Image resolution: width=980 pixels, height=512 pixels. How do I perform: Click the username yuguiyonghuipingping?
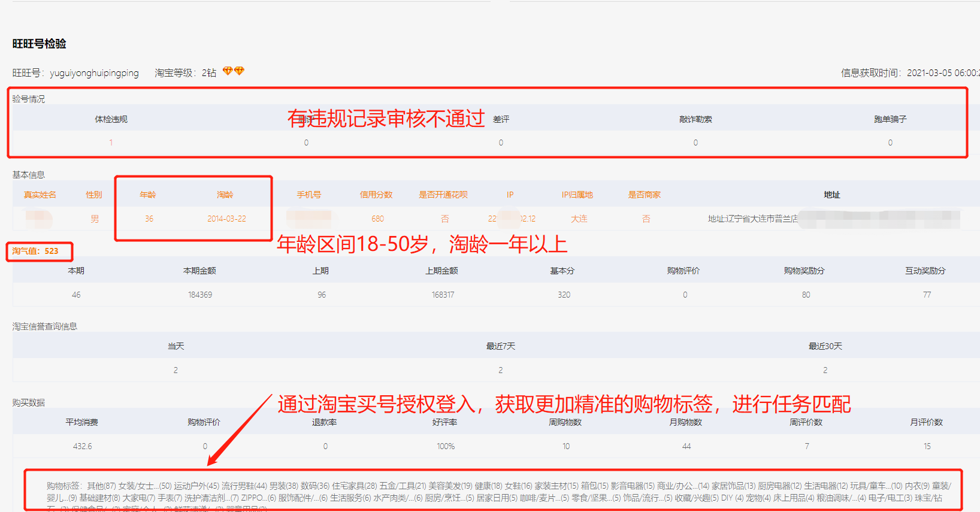click(94, 73)
